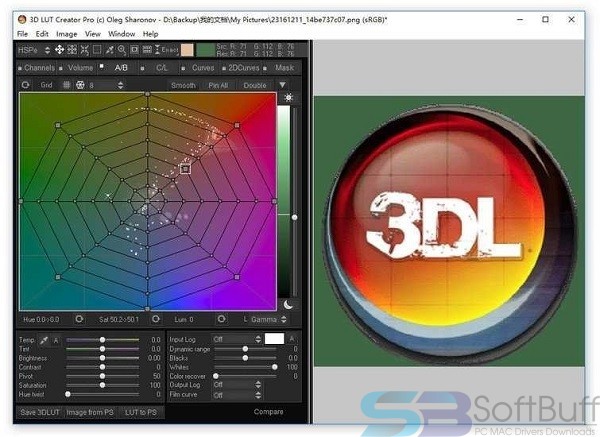Open the View menu
This screenshot has height=437, width=600.
click(x=93, y=34)
